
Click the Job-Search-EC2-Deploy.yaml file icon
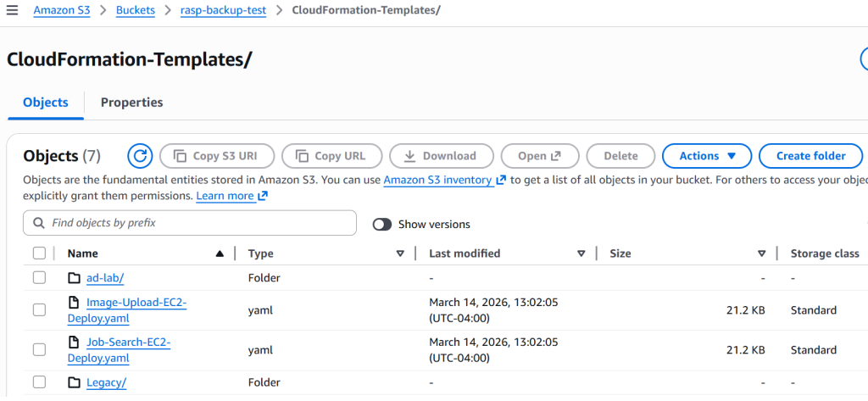(74, 343)
